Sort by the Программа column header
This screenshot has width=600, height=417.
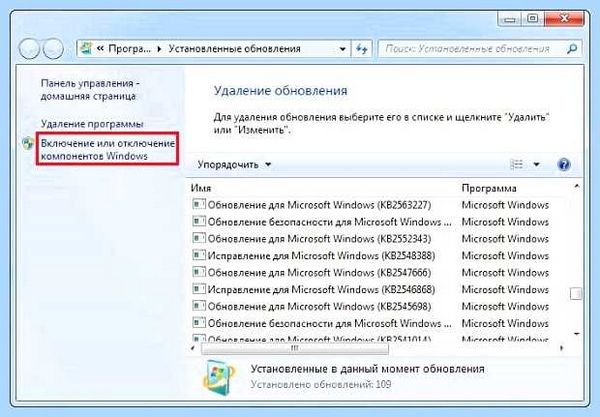(489, 188)
